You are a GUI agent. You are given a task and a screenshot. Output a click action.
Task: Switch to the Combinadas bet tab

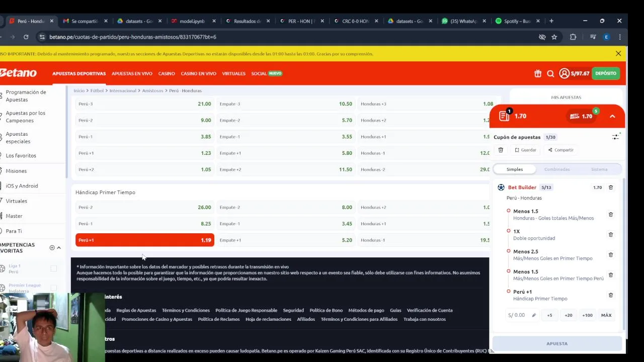pyautogui.click(x=557, y=169)
